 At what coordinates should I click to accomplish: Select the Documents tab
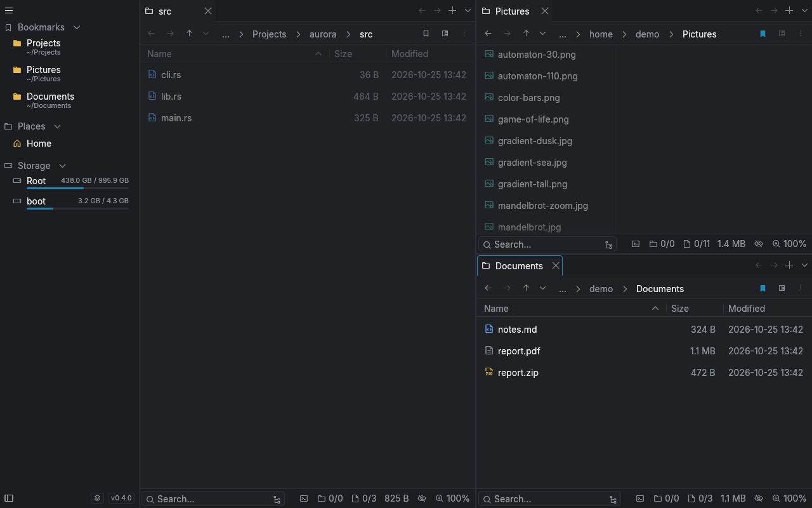coord(520,265)
